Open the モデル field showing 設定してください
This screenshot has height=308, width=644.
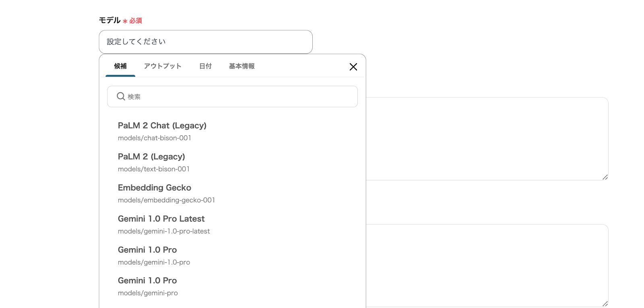pos(206,42)
